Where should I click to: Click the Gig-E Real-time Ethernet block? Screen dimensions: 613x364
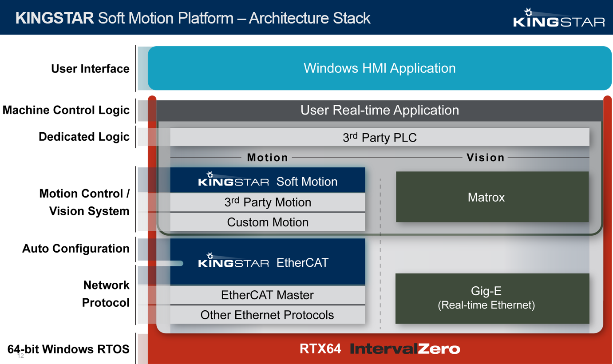click(492, 298)
